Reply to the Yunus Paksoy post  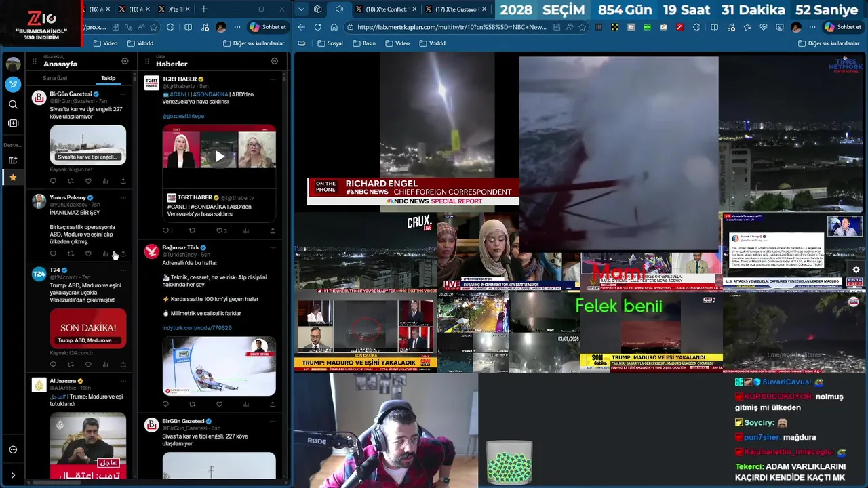point(53,253)
